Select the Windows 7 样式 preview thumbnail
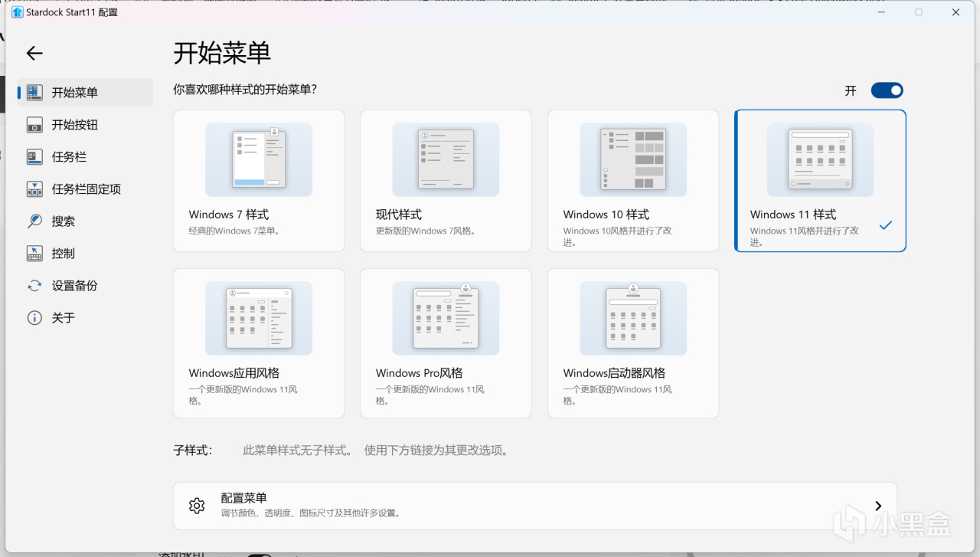Viewport: 980px width, 557px height. coord(259,159)
